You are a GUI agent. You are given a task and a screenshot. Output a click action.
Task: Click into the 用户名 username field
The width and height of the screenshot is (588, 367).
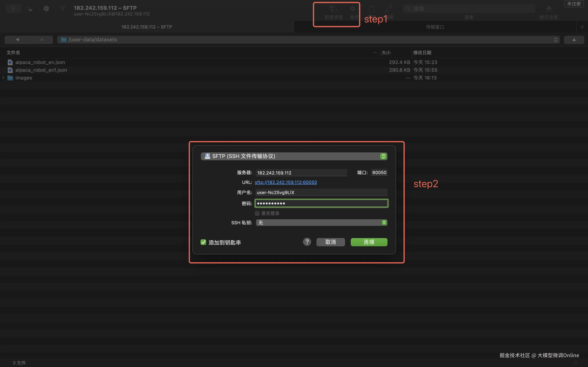point(321,192)
